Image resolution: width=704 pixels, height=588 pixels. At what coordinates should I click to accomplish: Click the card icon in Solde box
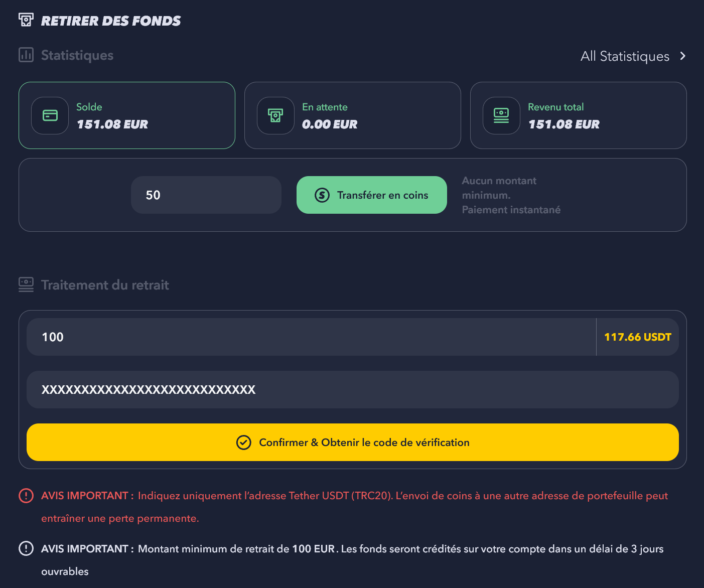[x=50, y=115]
